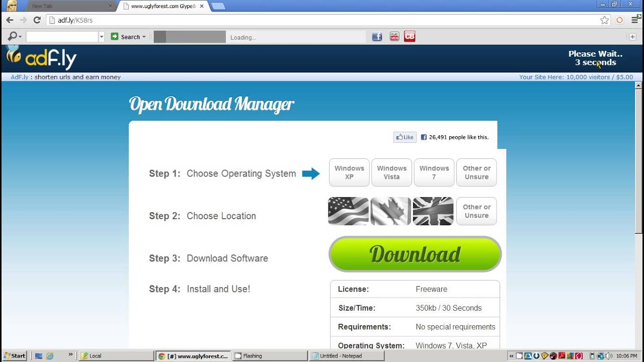Viewport: 644px width, 362px height.
Task: Open a new browser tab
Action: [x=218, y=6]
